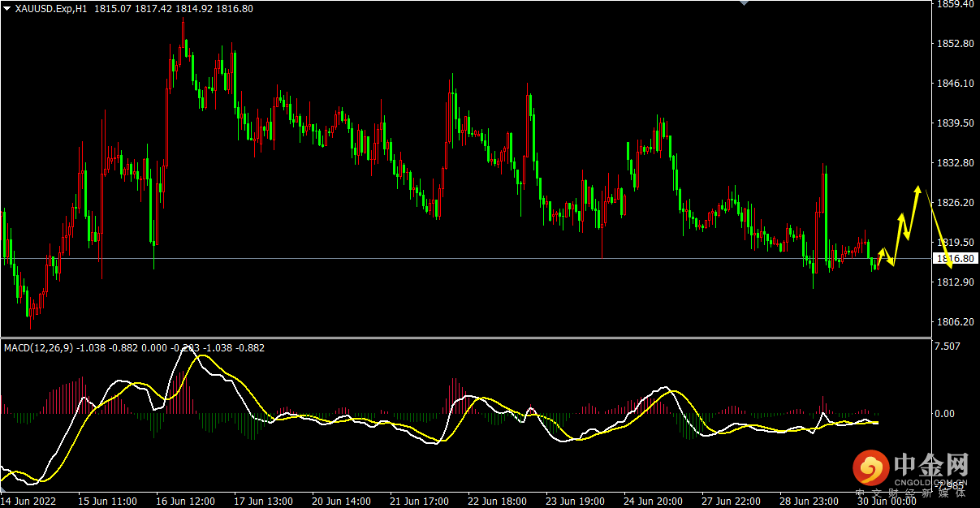
Task: Click the grey chart shift marker at top
Action: tap(742, 3)
